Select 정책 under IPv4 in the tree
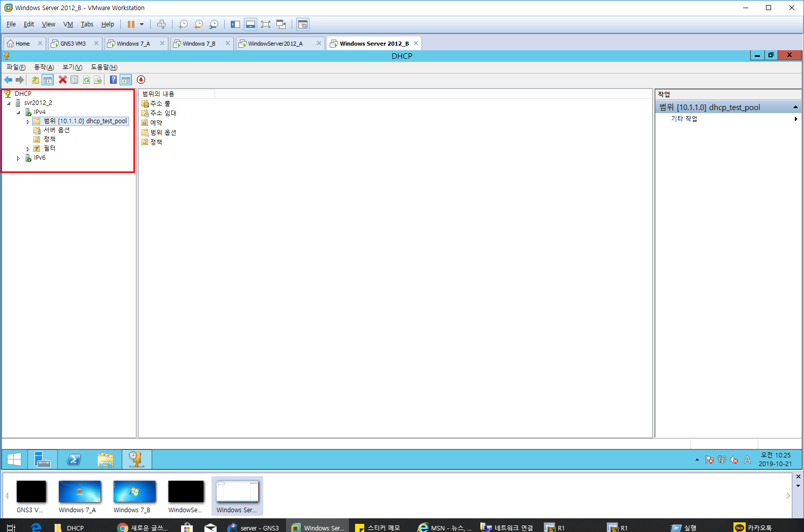 (x=49, y=139)
